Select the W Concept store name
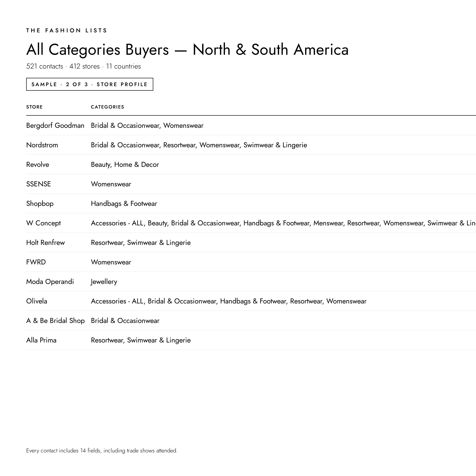The height and width of the screenshot is (476, 476). pos(43,223)
